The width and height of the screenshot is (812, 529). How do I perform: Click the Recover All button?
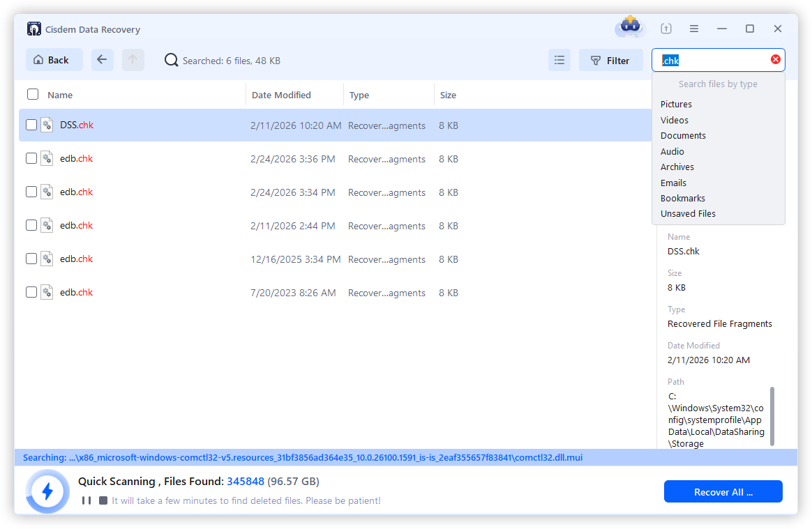pyautogui.click(x=723, y=492)
